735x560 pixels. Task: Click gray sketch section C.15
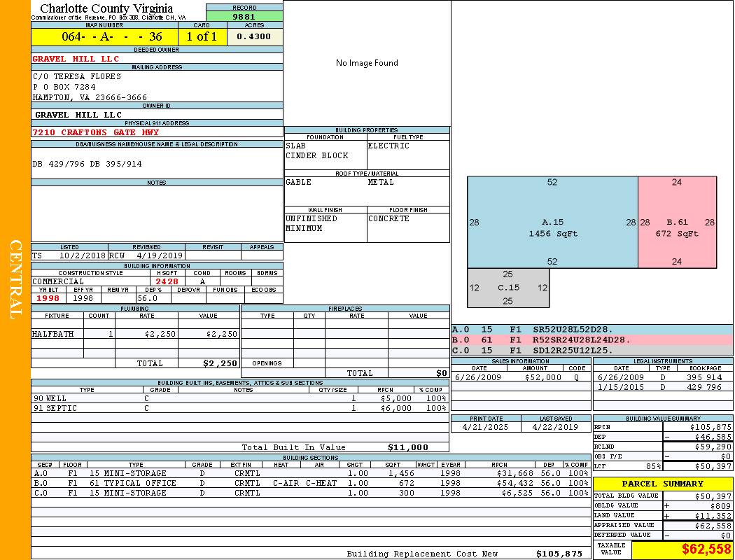tap(509, 288)
